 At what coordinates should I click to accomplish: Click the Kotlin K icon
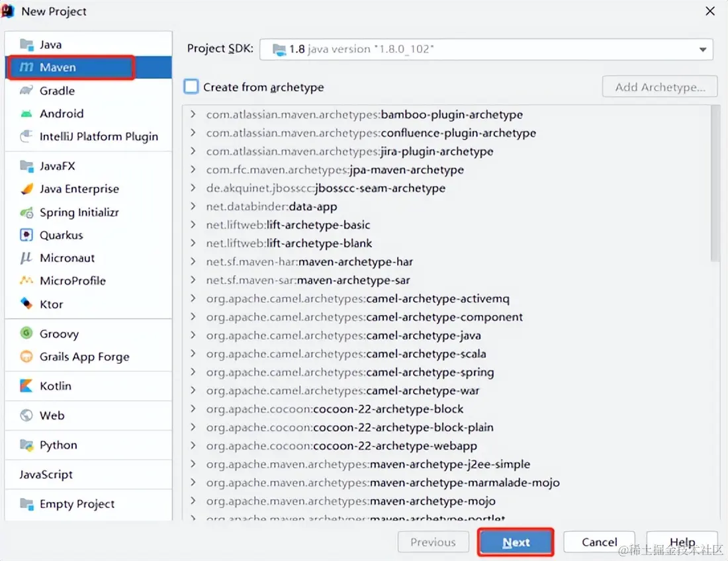tap(26, 386)
